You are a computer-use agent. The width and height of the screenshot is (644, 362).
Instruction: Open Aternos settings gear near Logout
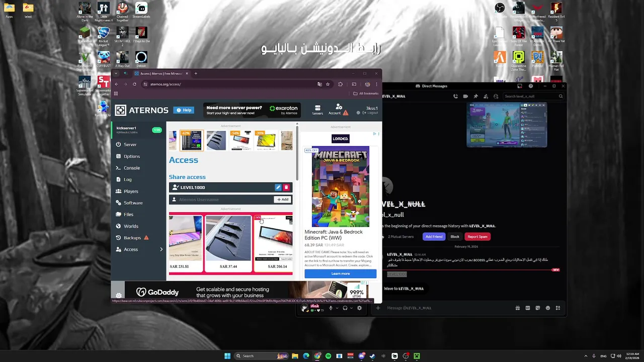pos(358,113)
